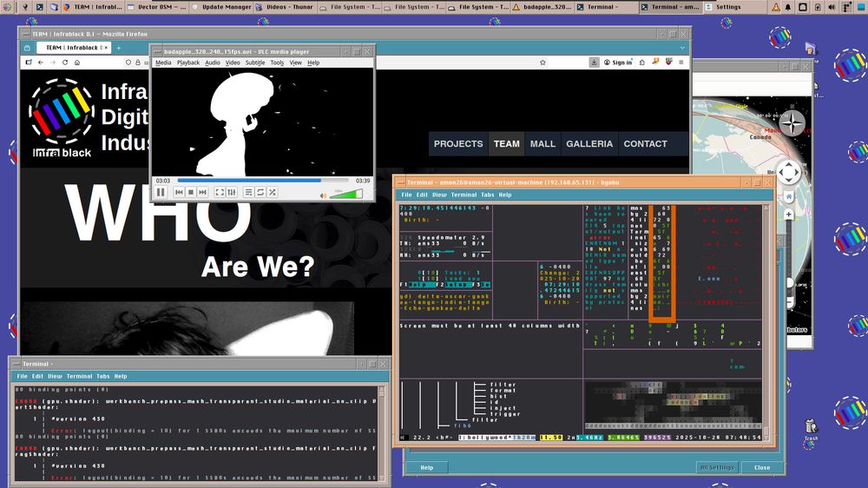This screenshot has height=488, width=868.
Task: Show the VLC playlist
Action: pyautogui.click(x=248, y=192)
